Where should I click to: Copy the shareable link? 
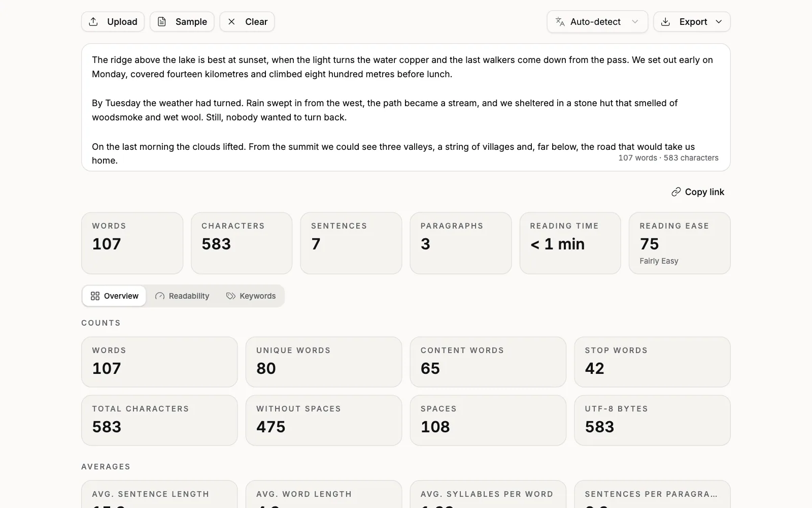click(x=698, y=192)
